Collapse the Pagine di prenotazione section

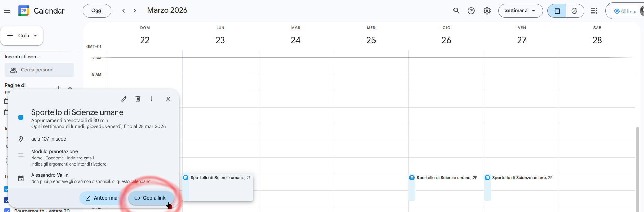[x=70, y=88]
